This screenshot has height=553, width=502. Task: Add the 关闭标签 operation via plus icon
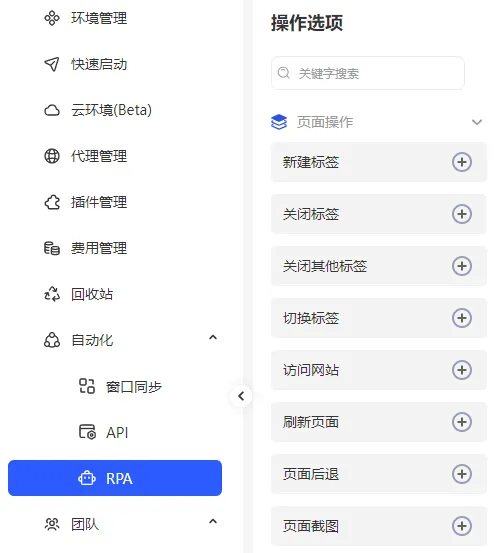pos(462,214)
